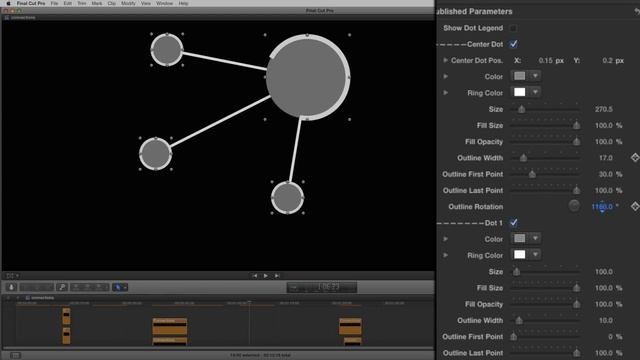The width and height of the screenshot is (640, 360).
Task: Click Dot 1 Size slider handle
Action: coord(516,271)
